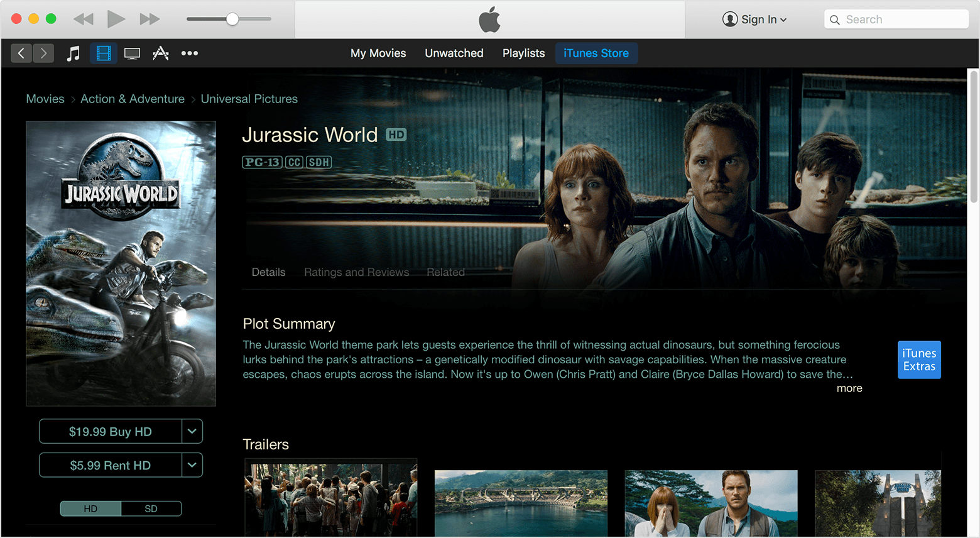The image size is (980, 538).
Task: Open the TV Shows screen icon
Action: [x=132, y=54]
